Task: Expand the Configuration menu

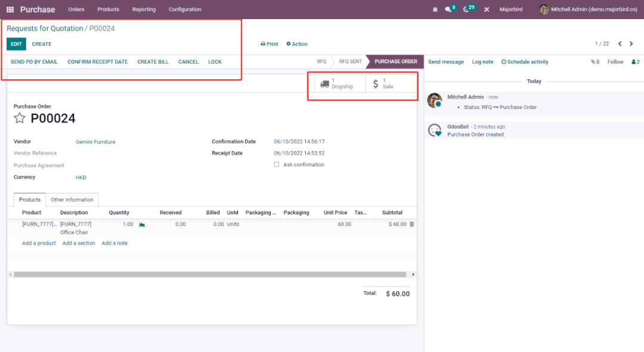Action: 185,10
